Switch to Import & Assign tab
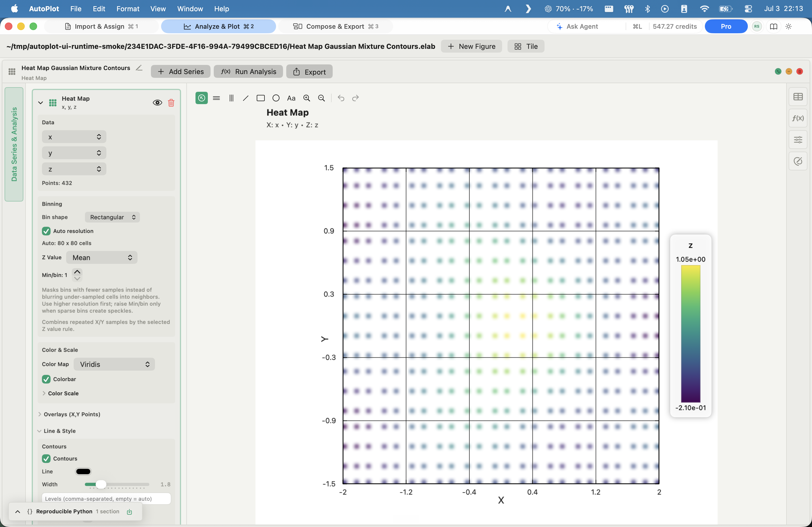 (x=102, y=26)
